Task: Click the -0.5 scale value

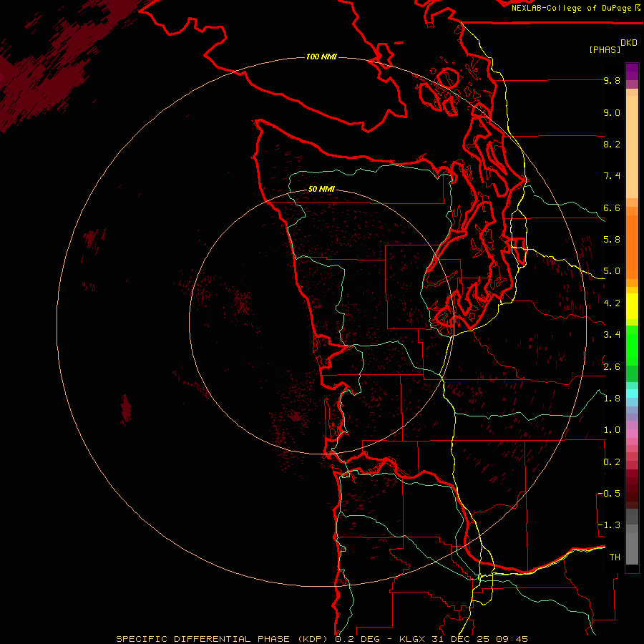Action: point(609,493)
